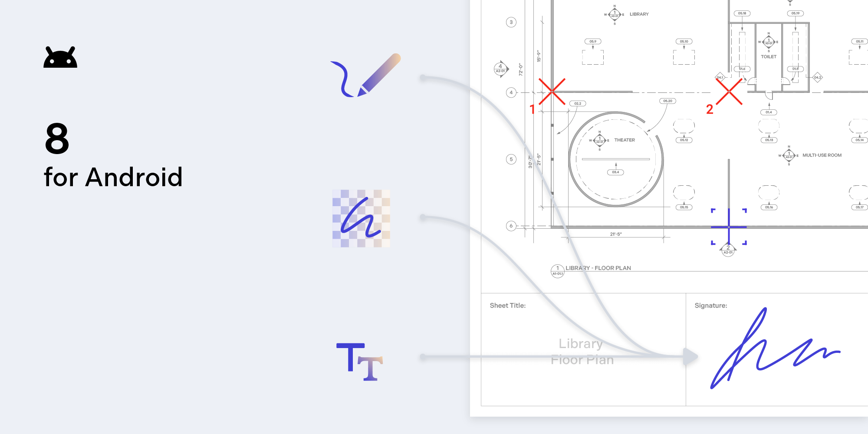Click the THEATER compass elevation marker
The image size is (868, 434).
[x=599, y=140]
